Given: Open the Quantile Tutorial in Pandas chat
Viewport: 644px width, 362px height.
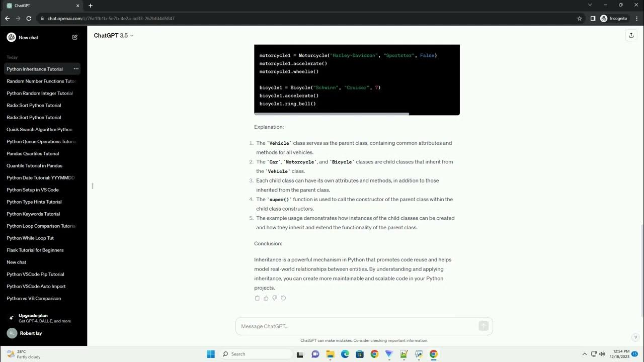Looking at the screenshot, I should click(x=43, y=165).
